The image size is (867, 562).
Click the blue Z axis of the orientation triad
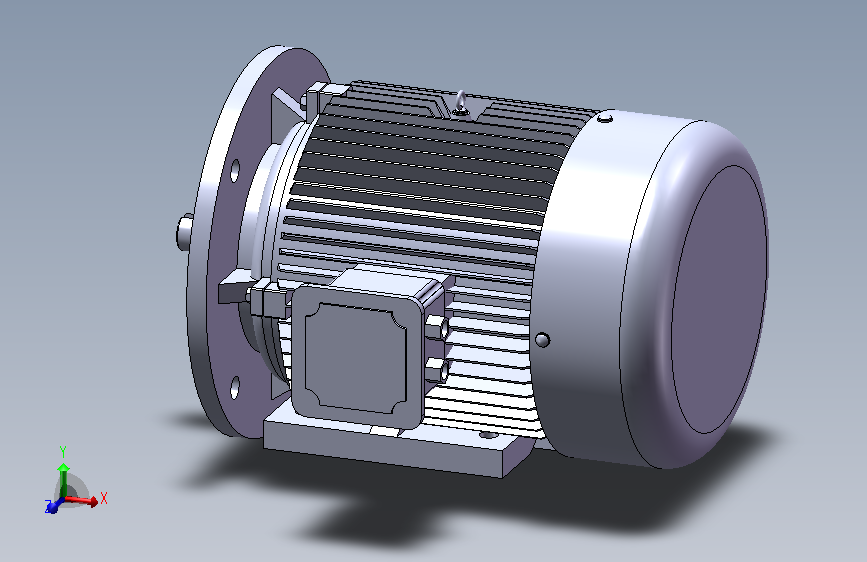pyautogui.click(x=53, y=506)
